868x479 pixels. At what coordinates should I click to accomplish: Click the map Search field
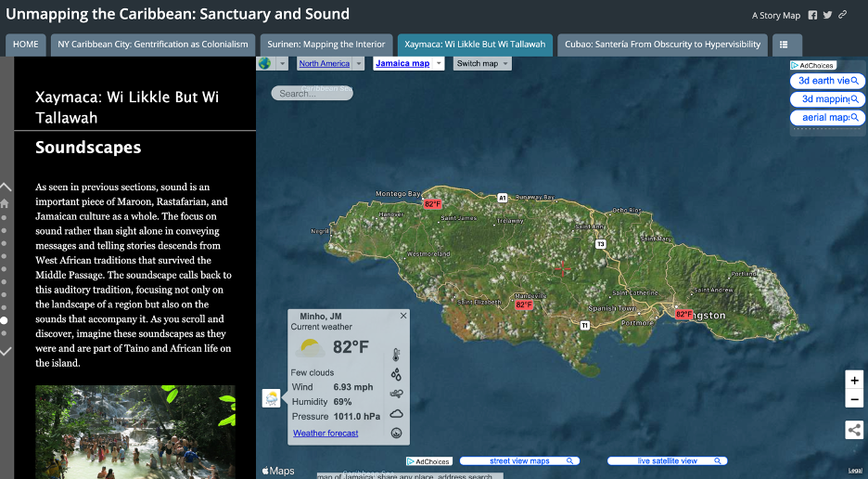tap(312, 93)
